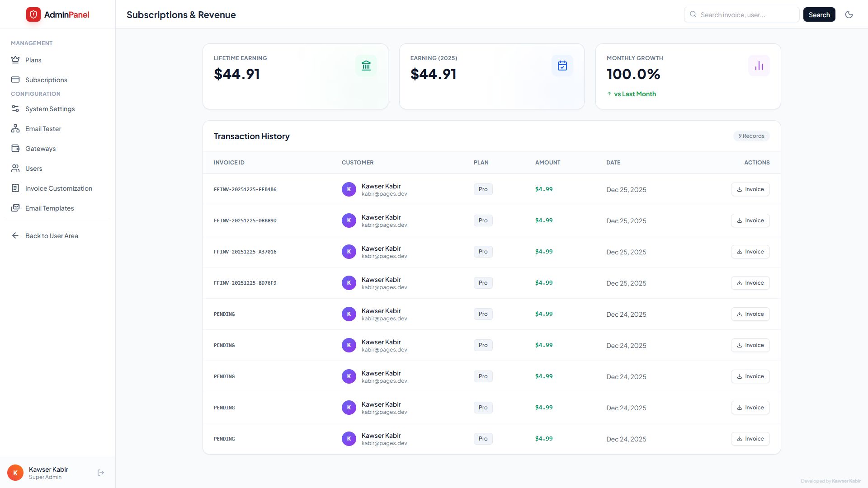Viewport: 868px width, 488px height.
Task: Click the bank icon on Lifetime Earning card
Action: 366,66
